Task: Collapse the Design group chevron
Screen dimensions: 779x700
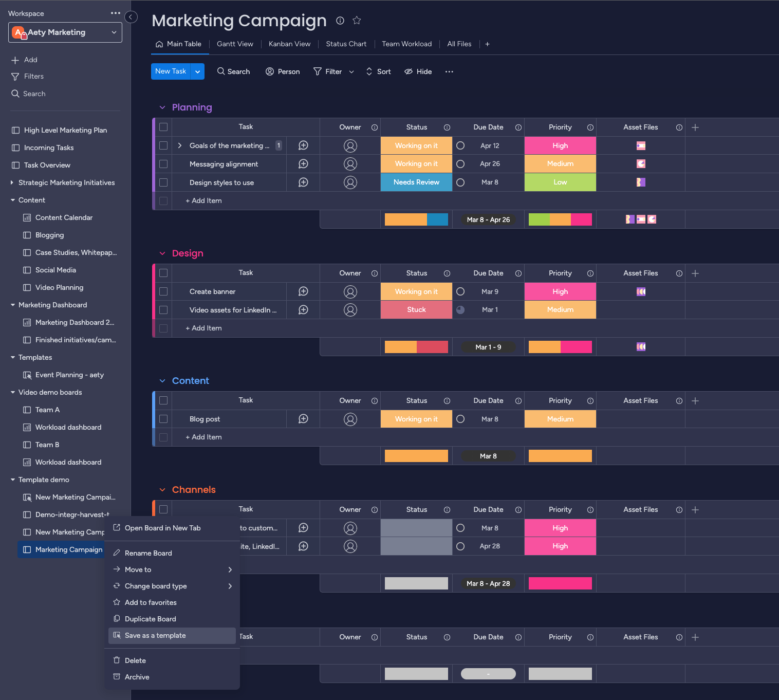Action: point(162,253)
